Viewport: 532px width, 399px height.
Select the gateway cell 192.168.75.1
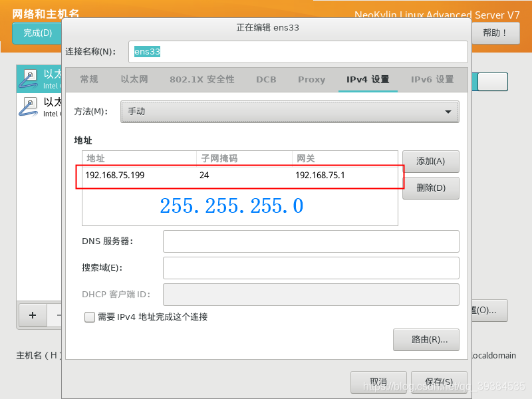click(x=320, y=175)
